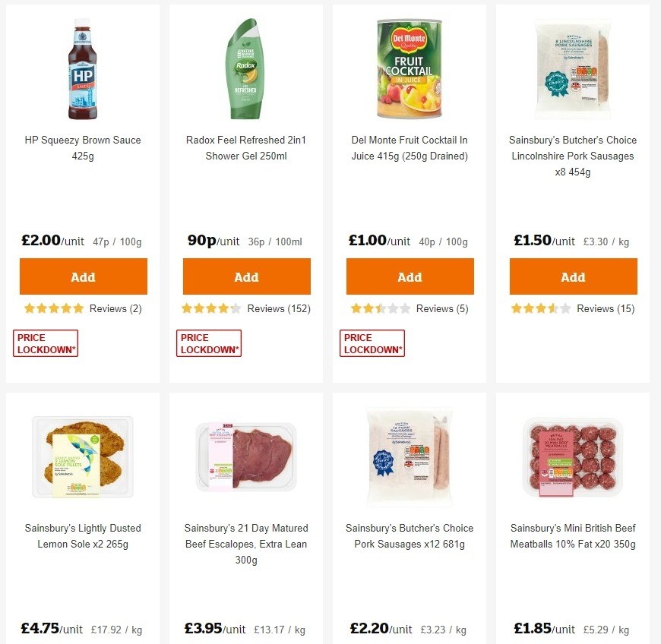Open the Mini British Beef Meatballs product link
This screenshot has width=661, height=644.
pos(572,535)
